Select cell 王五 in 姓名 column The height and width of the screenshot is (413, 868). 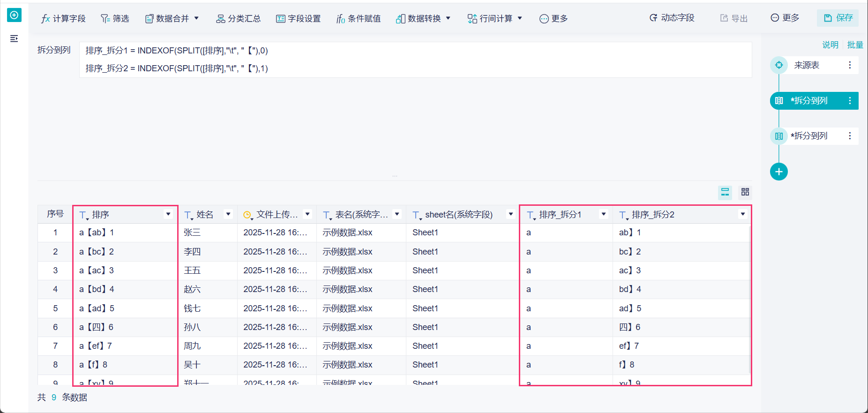[208, 270]
